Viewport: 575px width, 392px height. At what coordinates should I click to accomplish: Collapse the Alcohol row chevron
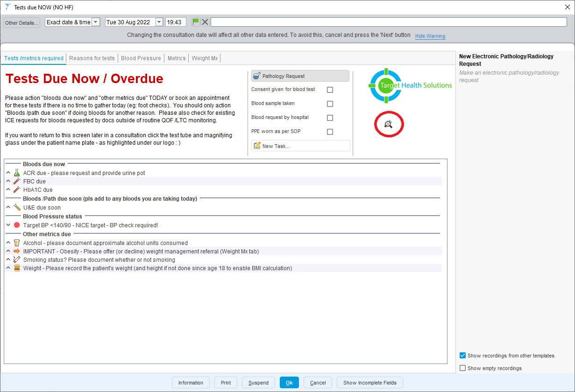pyautogui.click(x=8, y=243)
